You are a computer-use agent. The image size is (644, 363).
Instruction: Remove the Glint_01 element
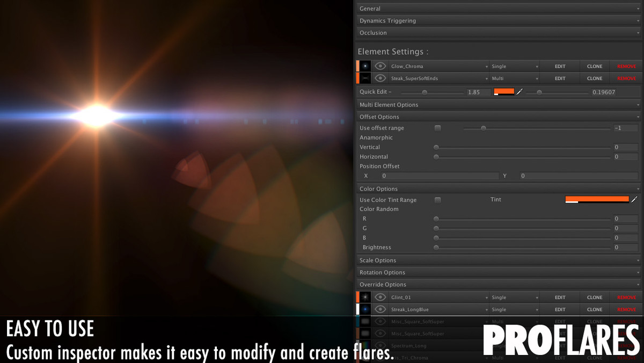[626, 297]
